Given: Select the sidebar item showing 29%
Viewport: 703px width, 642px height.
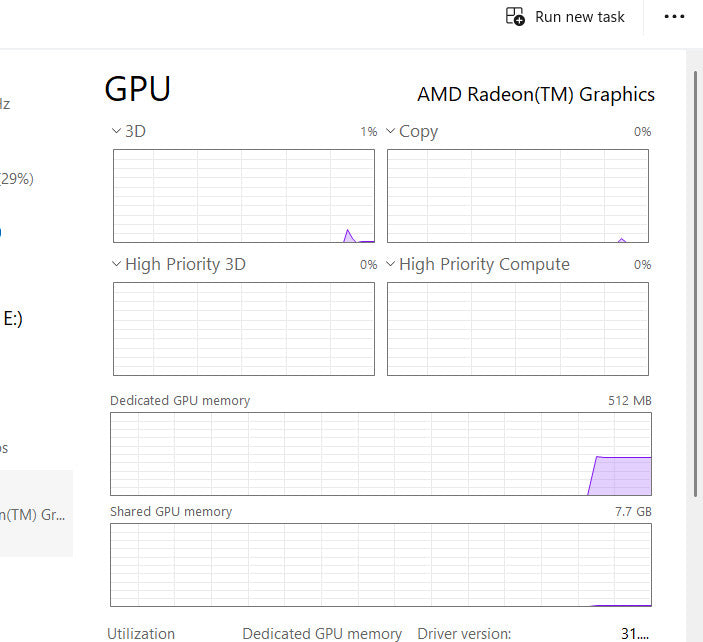Looking at the screenshot, I should [16, 179].
